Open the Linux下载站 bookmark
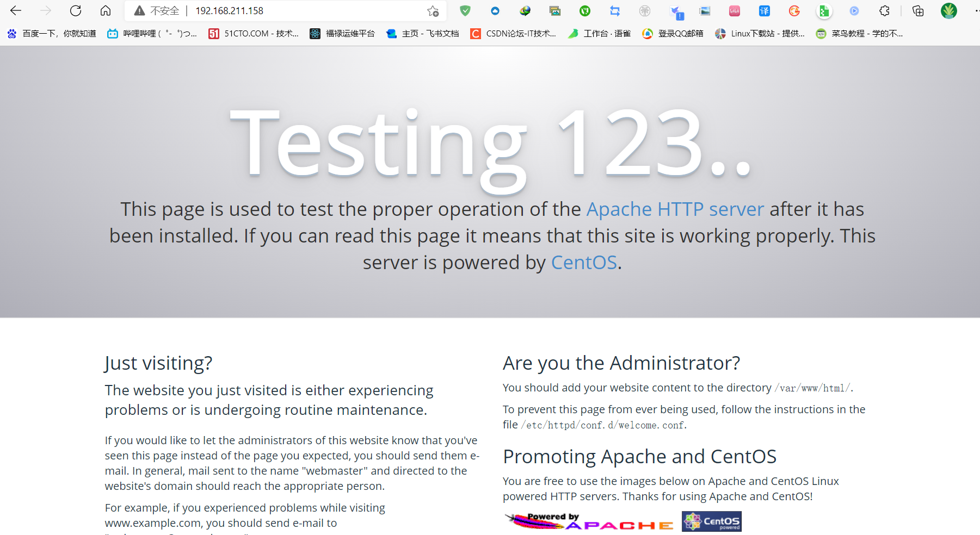This screenshot has height=535, width=980. (x=760, y=34)
